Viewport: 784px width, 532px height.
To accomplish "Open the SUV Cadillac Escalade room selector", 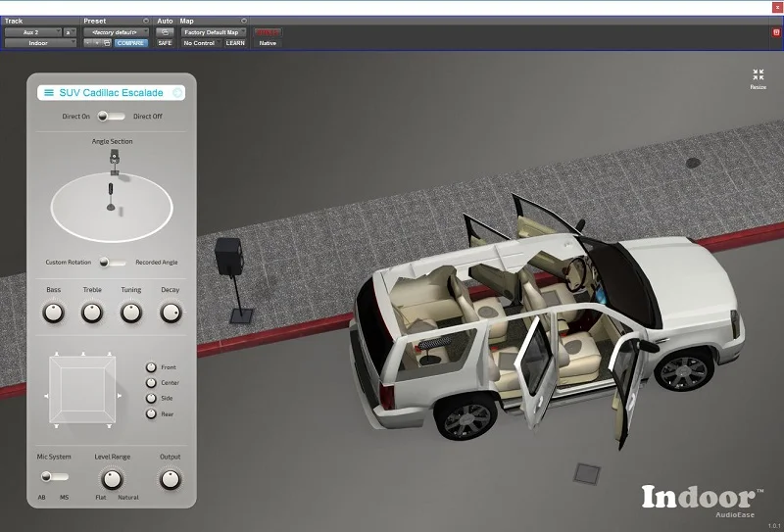I will (x=111, y=92).
